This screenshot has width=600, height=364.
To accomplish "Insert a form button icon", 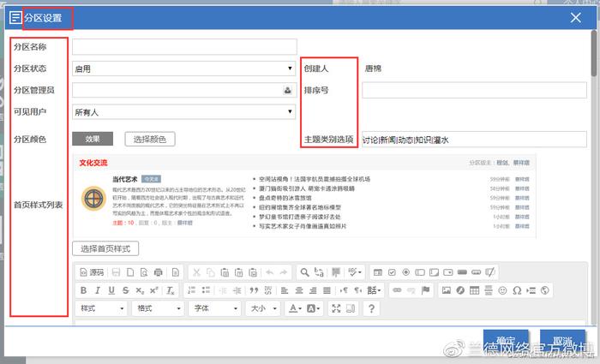I will pos(462,272).
